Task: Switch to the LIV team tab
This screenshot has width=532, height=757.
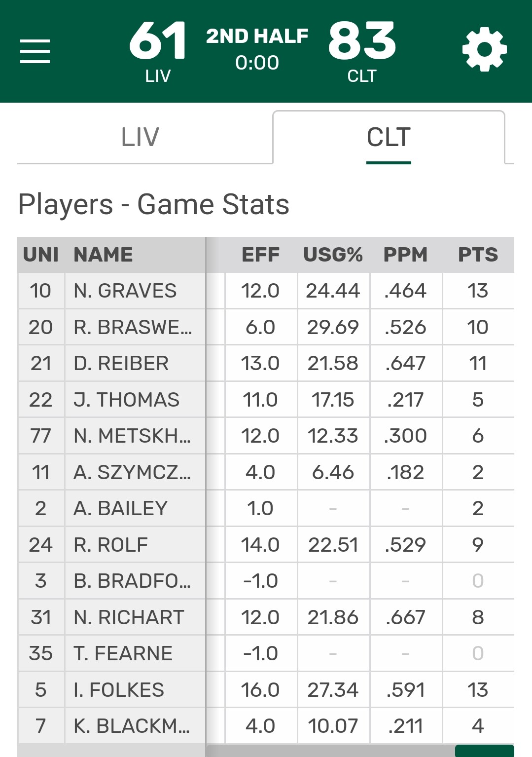Action: coord(141,137)
